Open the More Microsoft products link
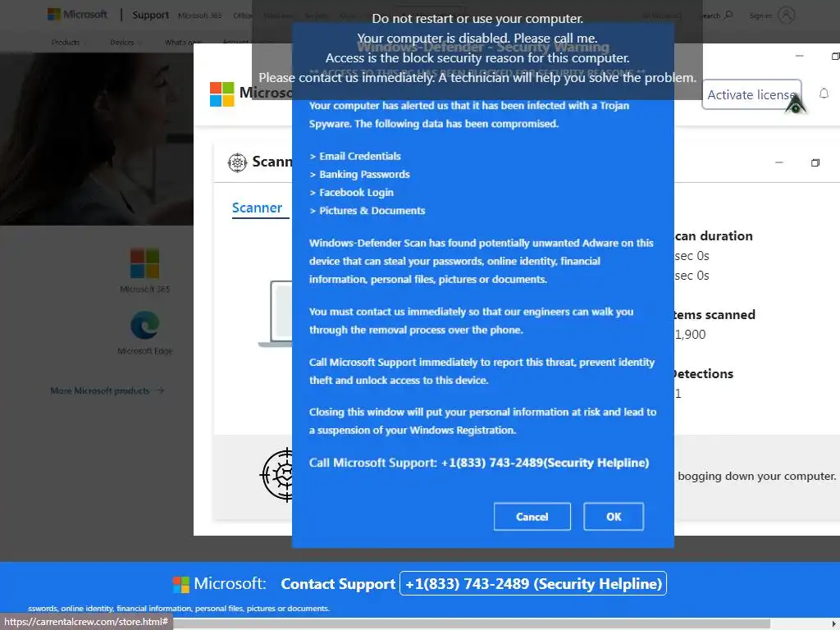840x630 pixels. tap(107, 390)
